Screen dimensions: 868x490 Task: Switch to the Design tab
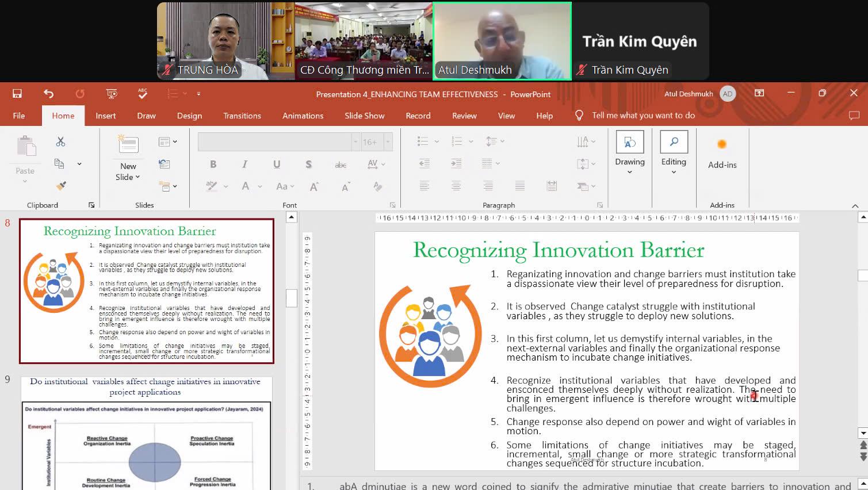[189, 116]
